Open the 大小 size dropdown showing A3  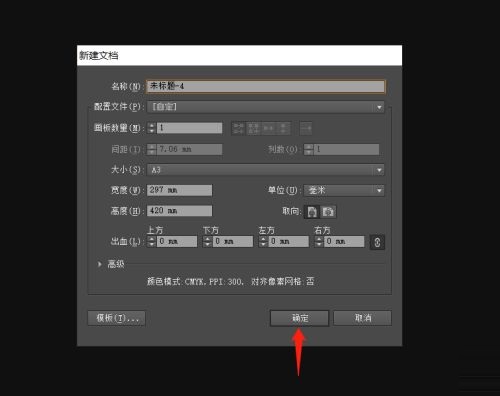(266, 170)
